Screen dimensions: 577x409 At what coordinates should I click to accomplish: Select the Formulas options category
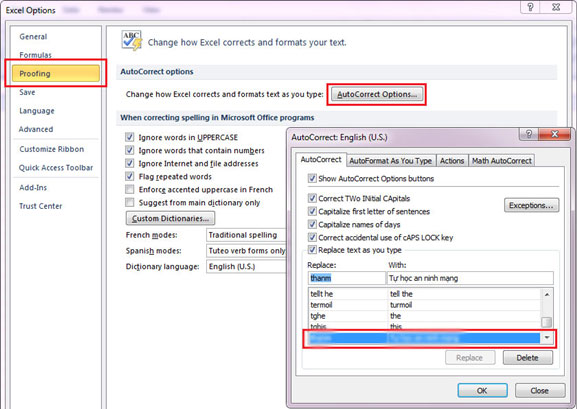click(35, 55)
